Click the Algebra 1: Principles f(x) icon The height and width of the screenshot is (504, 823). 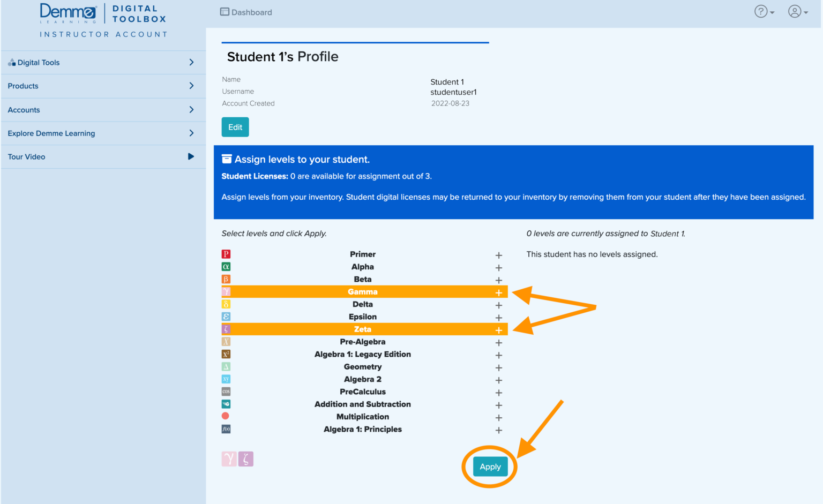click(x=226, y=429)
